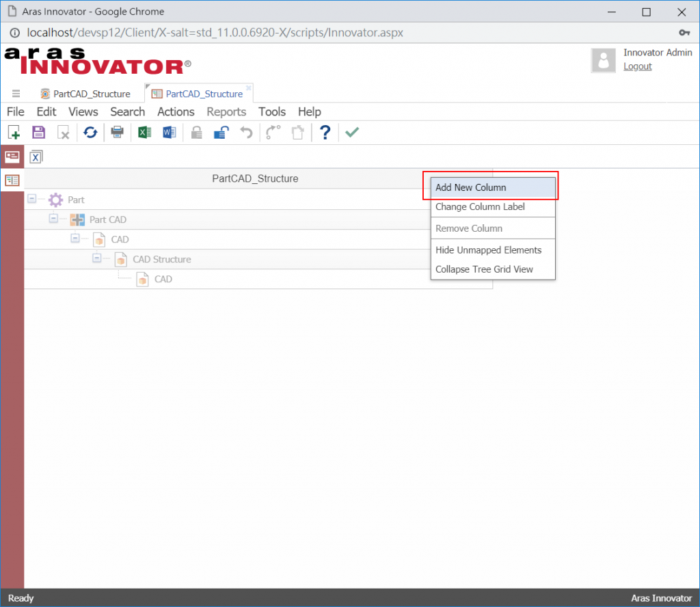Click the Part gear icon in tree
The width and height of the screenshot is (700, 607).
point(56,200)
